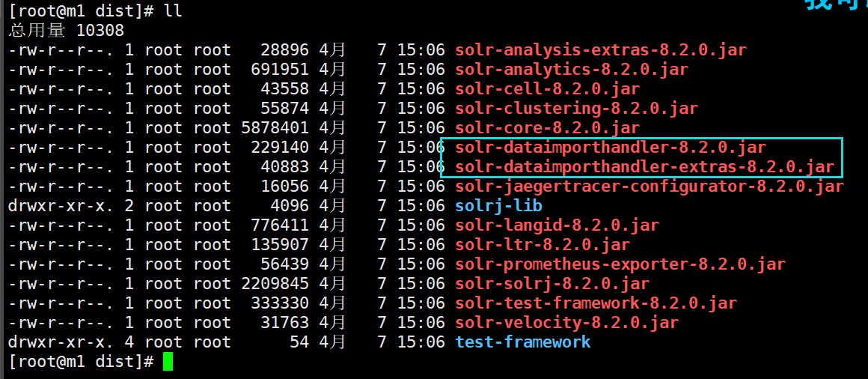Select file size 56439 of prometheus-exporter
This screenshot has height=379, width=868.
coord(284,264)
